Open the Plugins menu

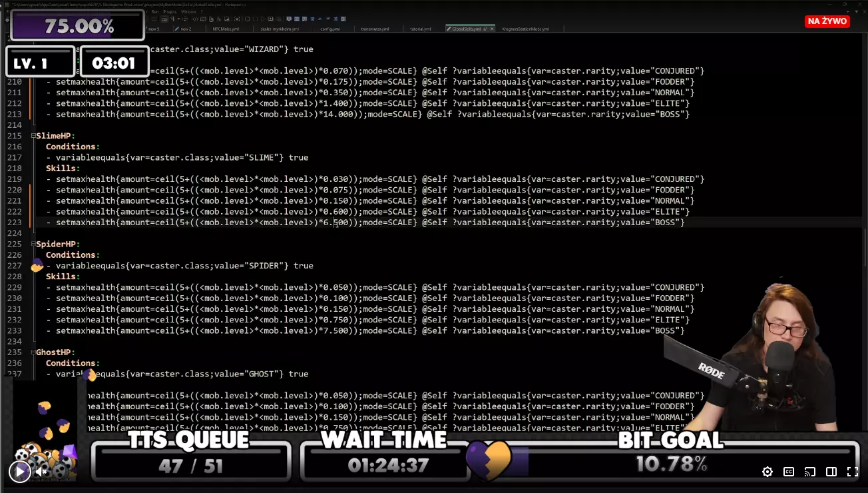(168, 12)
